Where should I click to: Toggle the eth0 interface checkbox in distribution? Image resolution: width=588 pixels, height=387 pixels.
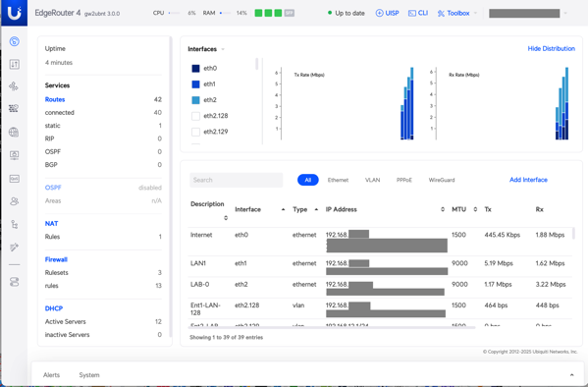click(195, 69)
